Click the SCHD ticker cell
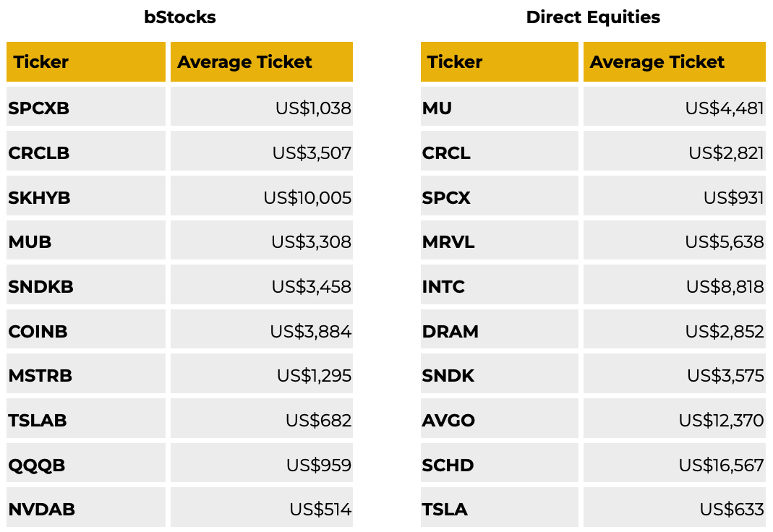773x532 pixels. (500, 463)
